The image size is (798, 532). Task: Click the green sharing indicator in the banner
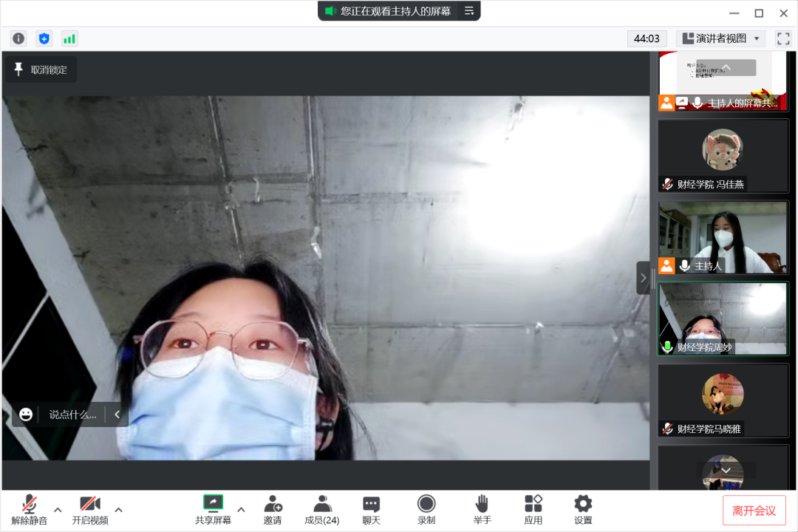click(x=331, y=10)
